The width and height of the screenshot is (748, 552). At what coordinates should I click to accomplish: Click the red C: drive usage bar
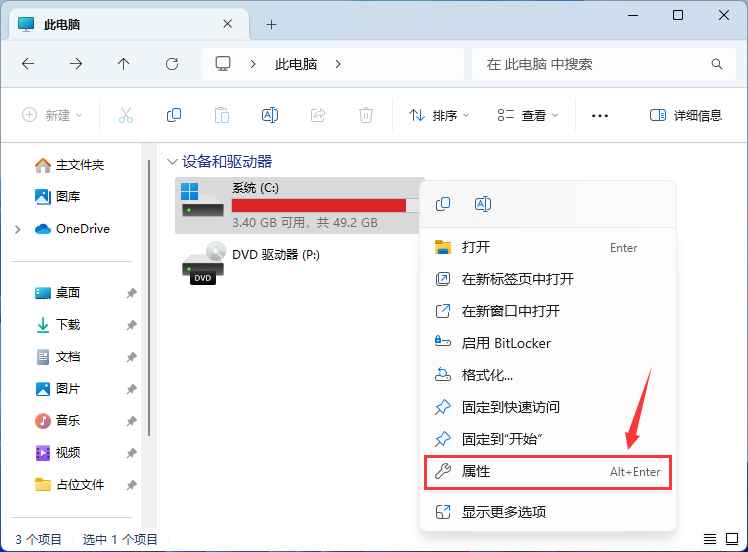[x=319, y=206]
